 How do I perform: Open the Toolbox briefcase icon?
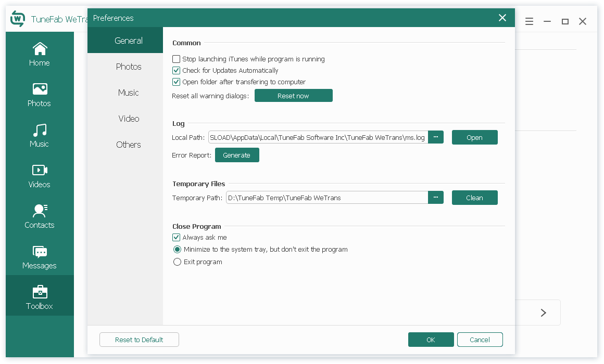(x=40, y=292)
